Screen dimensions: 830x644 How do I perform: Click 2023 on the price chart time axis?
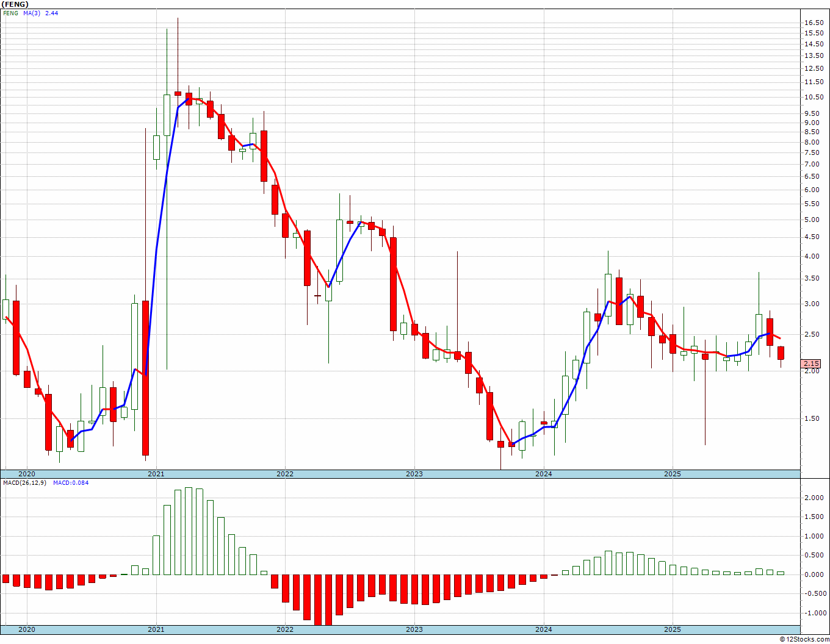tap(414, 474)
